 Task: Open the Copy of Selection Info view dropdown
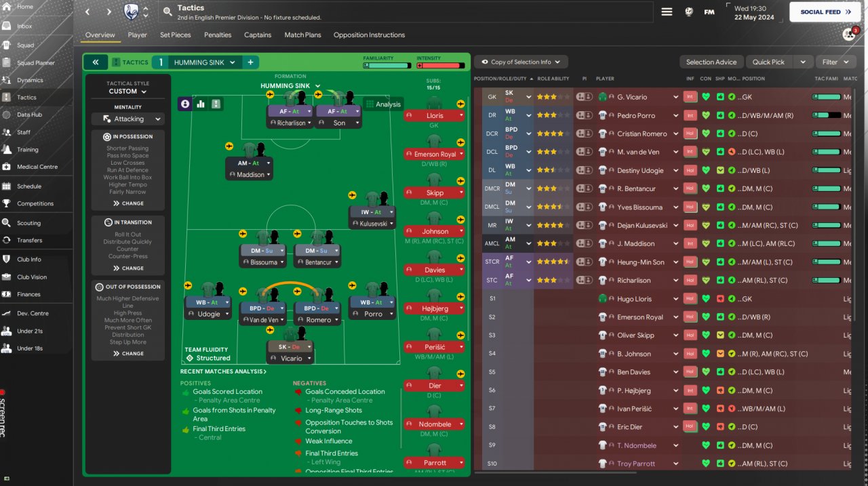pos(521,62)
